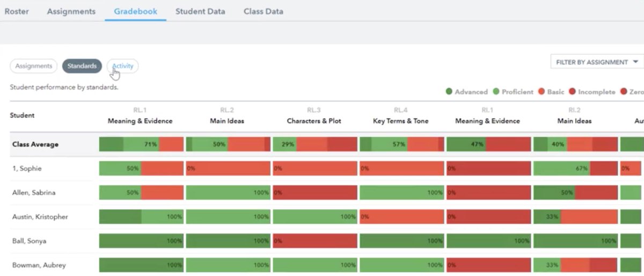Click Sonya Ball's 0% Characters & Plot bar

(x=314, y=241)
